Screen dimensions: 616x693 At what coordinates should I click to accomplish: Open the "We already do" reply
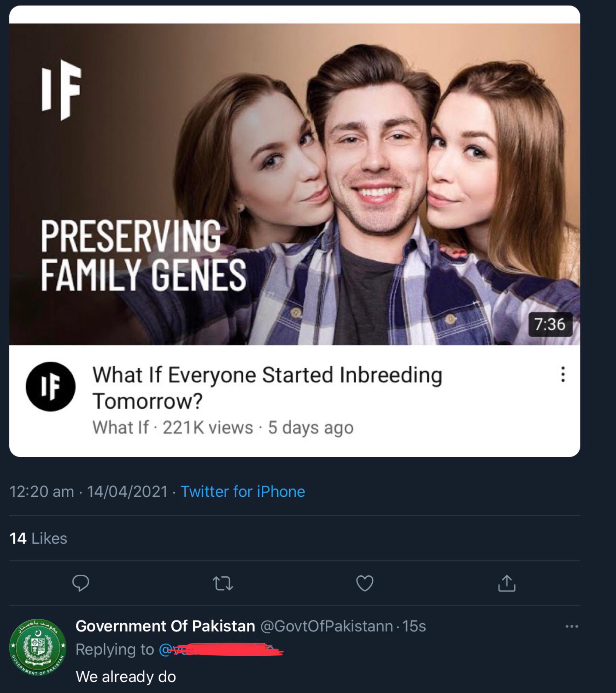tap(126, 676)
